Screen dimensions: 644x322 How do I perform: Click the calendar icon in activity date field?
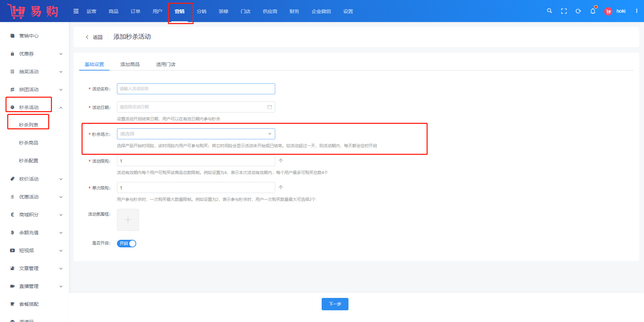270,107
